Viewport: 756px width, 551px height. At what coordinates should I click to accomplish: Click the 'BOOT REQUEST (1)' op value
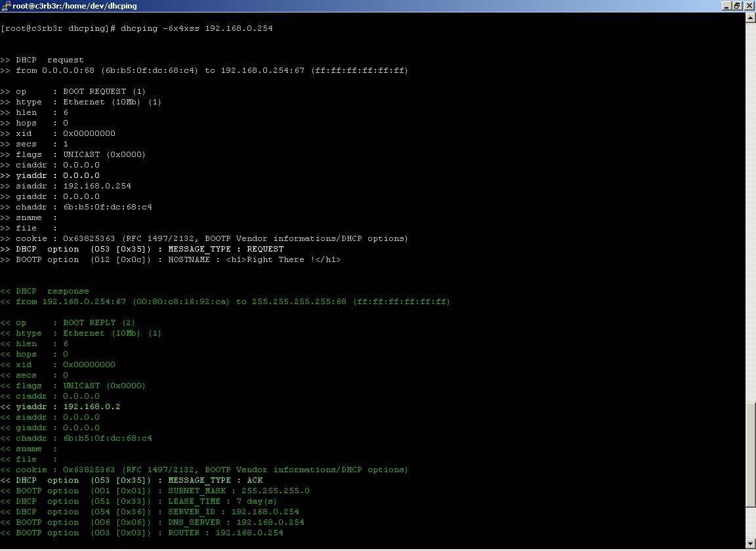pos(104,92)
